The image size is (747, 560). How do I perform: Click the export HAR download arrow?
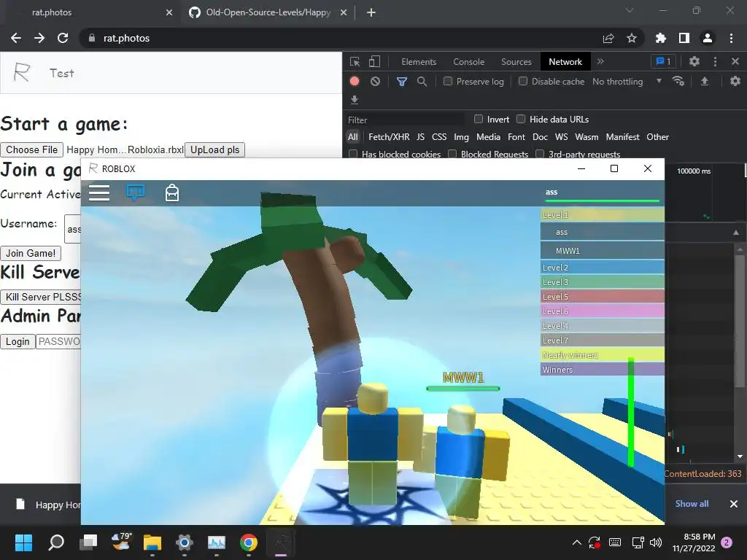(x=355, y=99)
